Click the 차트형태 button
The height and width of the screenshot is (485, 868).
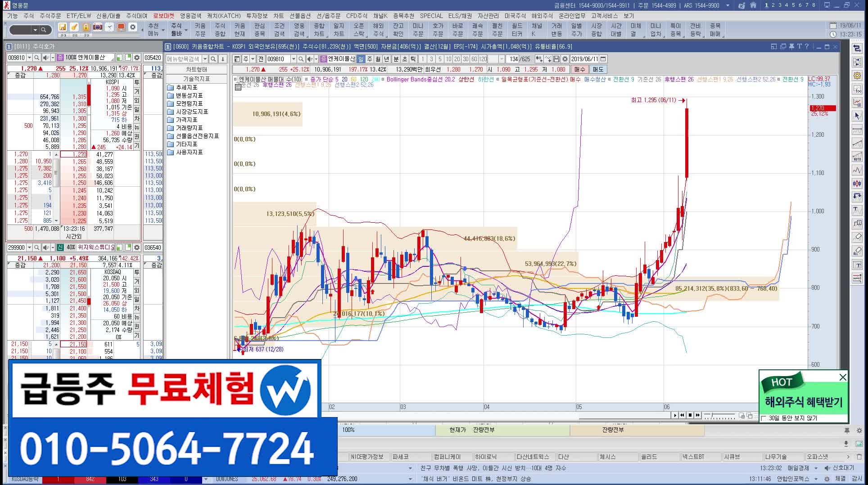click(196, 70)
